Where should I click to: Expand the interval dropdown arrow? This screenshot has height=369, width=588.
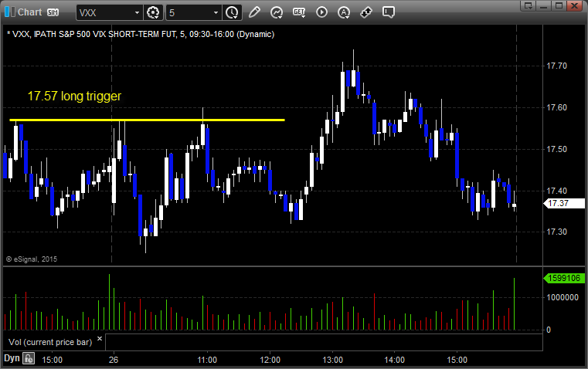[x=216, y=12]
